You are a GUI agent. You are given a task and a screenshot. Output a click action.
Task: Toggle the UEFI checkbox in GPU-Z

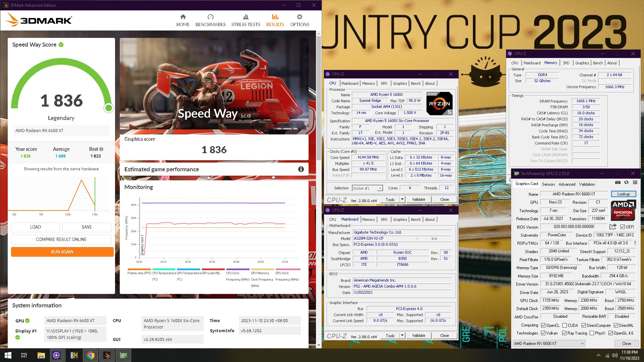coord(623,227)
